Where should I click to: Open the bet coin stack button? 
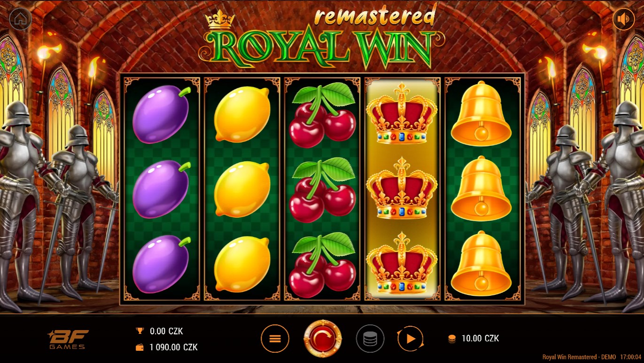point(370,339)
